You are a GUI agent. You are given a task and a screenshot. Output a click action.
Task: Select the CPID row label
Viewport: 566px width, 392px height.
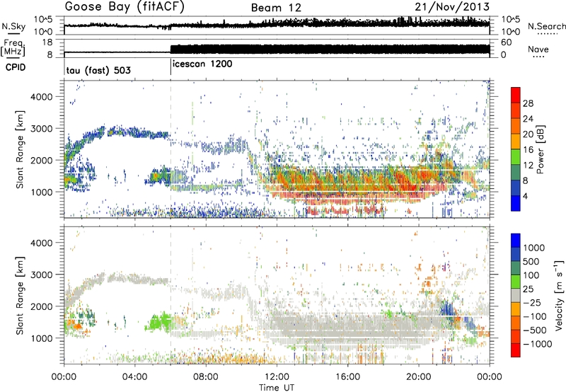click(16, 67)
